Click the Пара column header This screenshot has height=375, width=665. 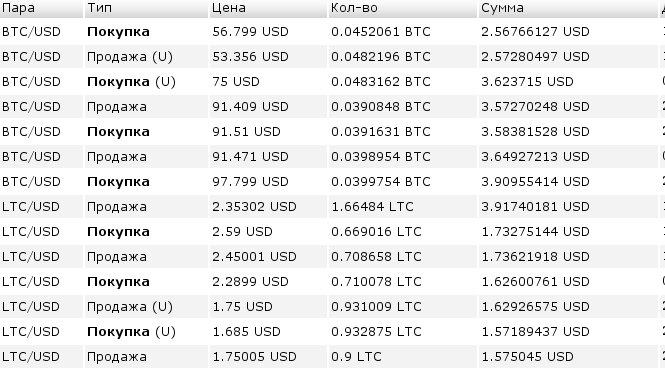click(x=41, y=8)
